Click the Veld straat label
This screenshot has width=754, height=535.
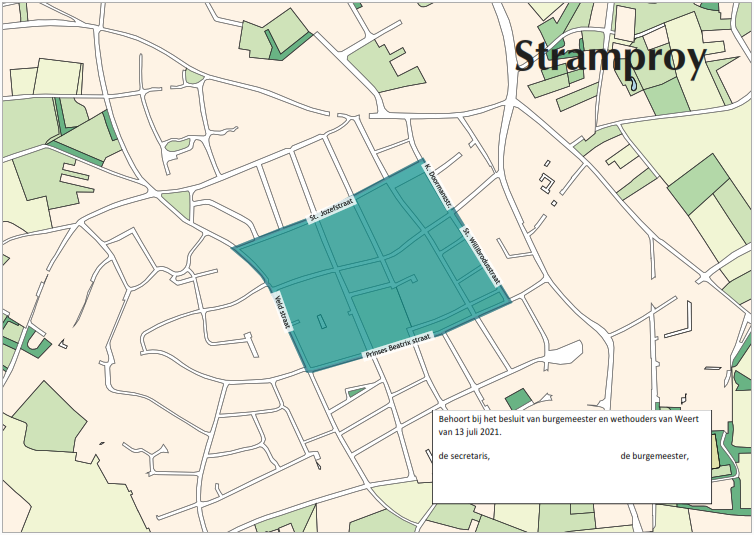(283, 312)
